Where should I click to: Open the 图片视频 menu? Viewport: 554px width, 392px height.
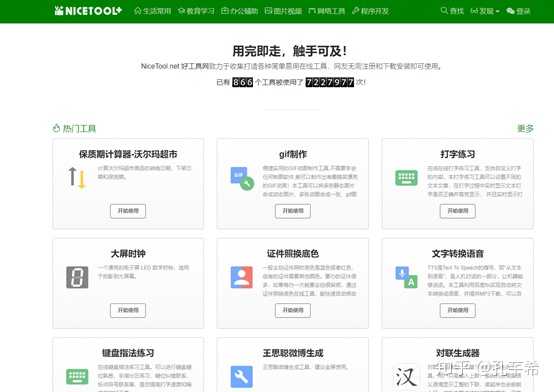(x=283, y=11)
